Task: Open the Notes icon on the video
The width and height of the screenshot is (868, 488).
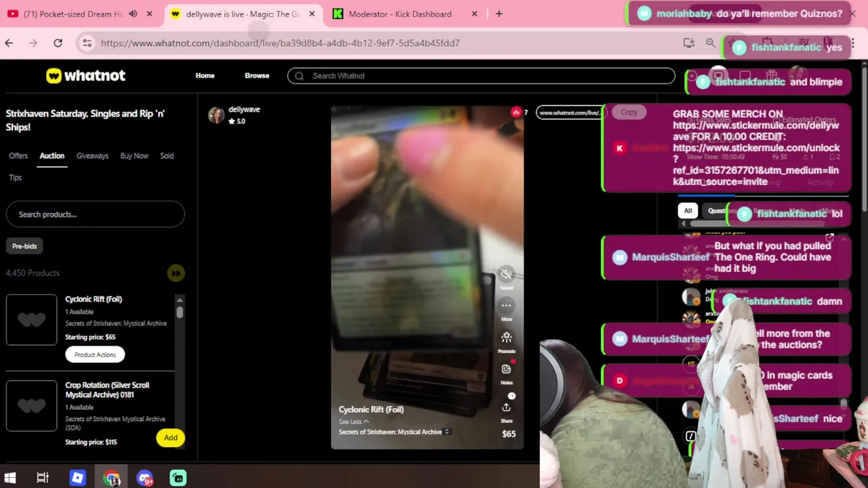Action: (x=506, y=369)
